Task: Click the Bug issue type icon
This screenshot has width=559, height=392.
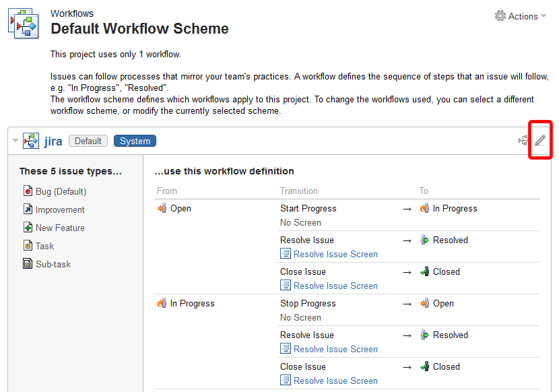Action: coord(28,191)
